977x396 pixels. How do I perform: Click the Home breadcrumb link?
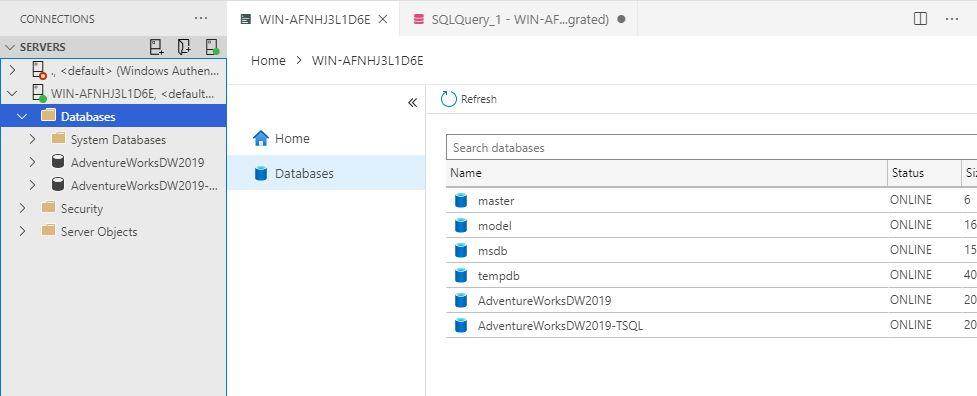[268, 60]
